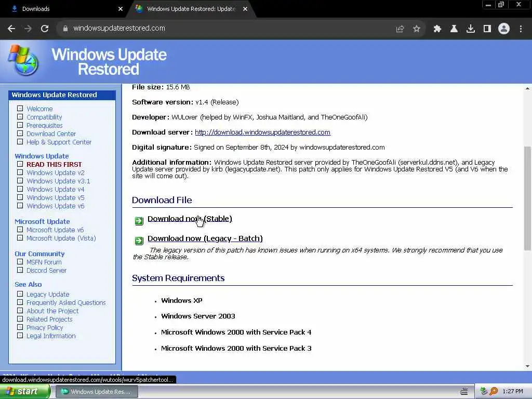This screenshot has height=399, width=532.
Task: Open the Windows XP start menu
Action: pyautogui.click(x=24, y=392)
